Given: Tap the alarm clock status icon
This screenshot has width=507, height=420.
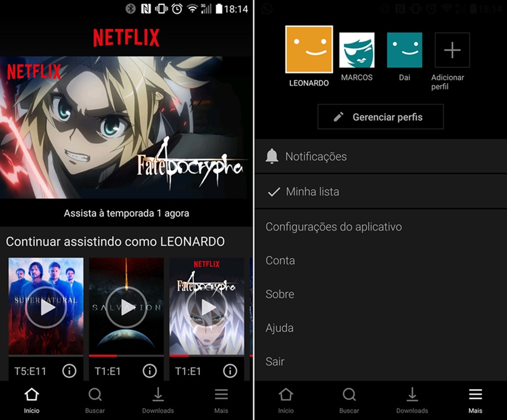Looking at the screenshot, I should 177,8.
